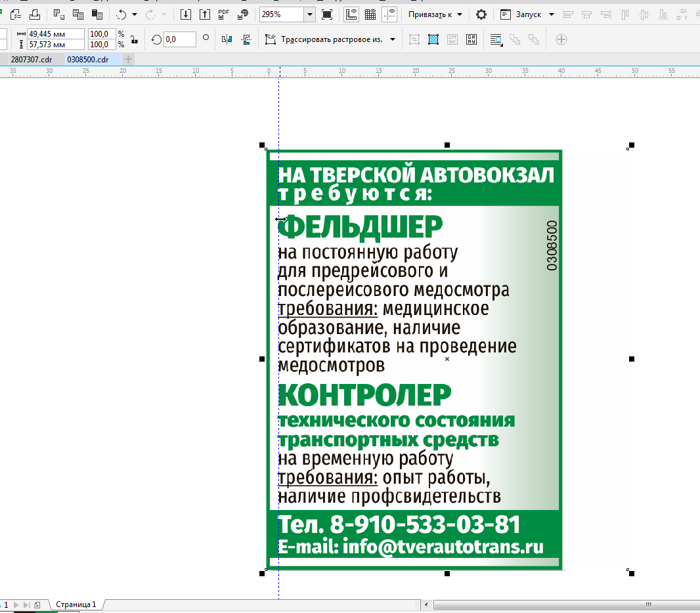The image size is (700, 613).
Task: Toggle the show grid button
Action: [x=370, y=14]
